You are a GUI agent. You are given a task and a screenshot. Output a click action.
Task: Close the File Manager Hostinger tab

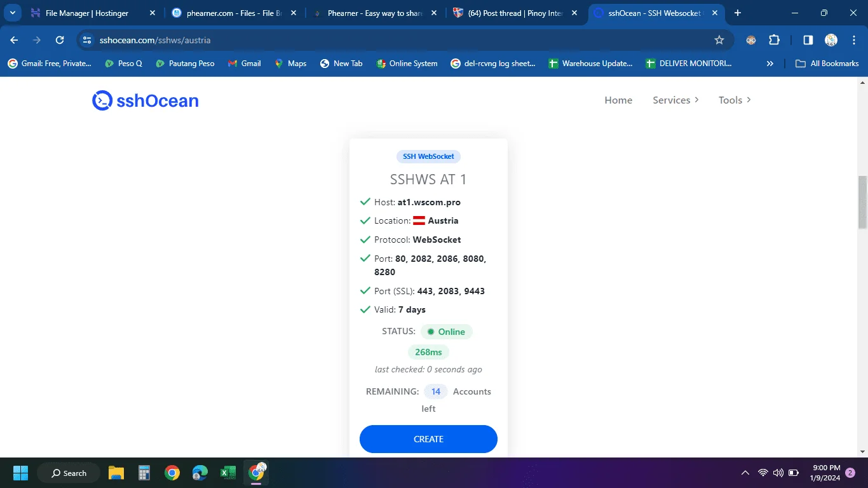pyautogui.click(x=153, y=13)
